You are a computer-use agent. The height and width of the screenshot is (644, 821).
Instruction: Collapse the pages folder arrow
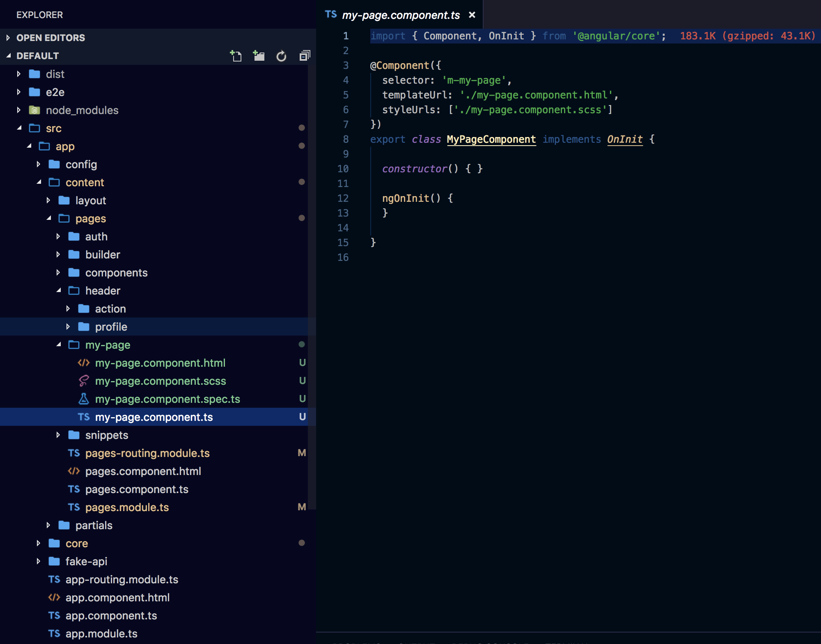click(x=48, y=218)
